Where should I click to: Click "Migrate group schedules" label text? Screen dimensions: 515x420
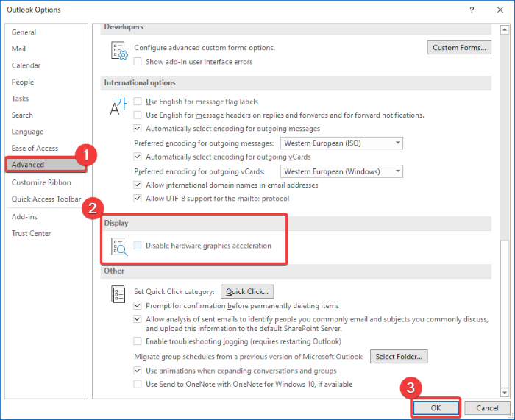(249, 357)
